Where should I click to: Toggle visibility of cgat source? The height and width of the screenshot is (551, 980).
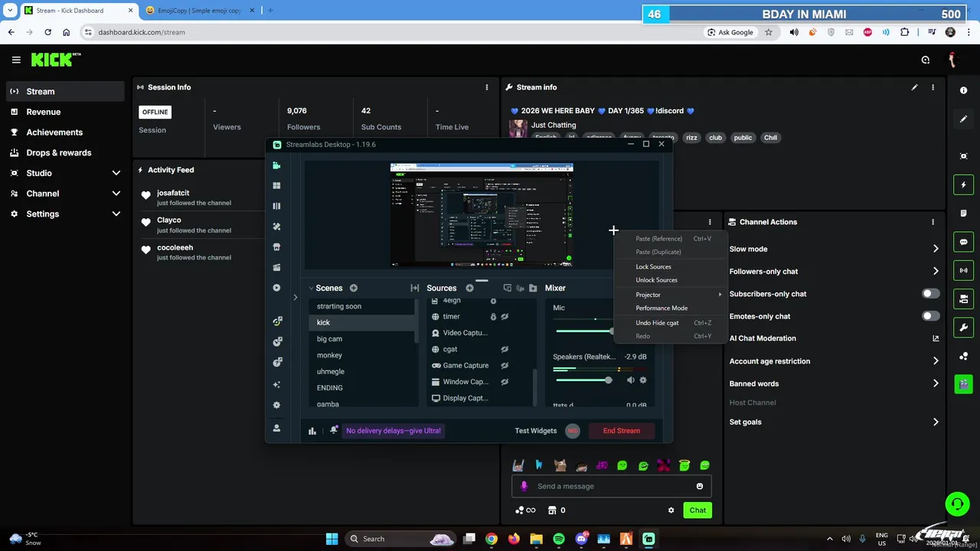(x=505, y=349)
